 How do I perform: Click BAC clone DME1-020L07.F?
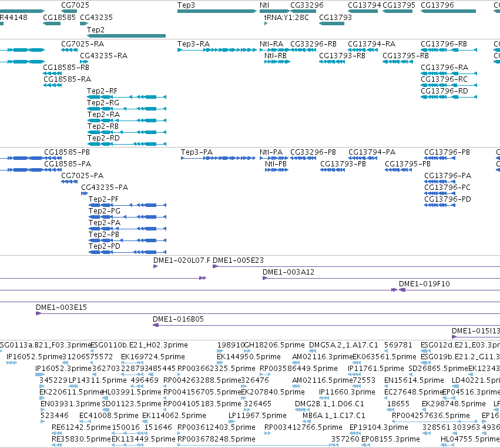click(182, 260)
